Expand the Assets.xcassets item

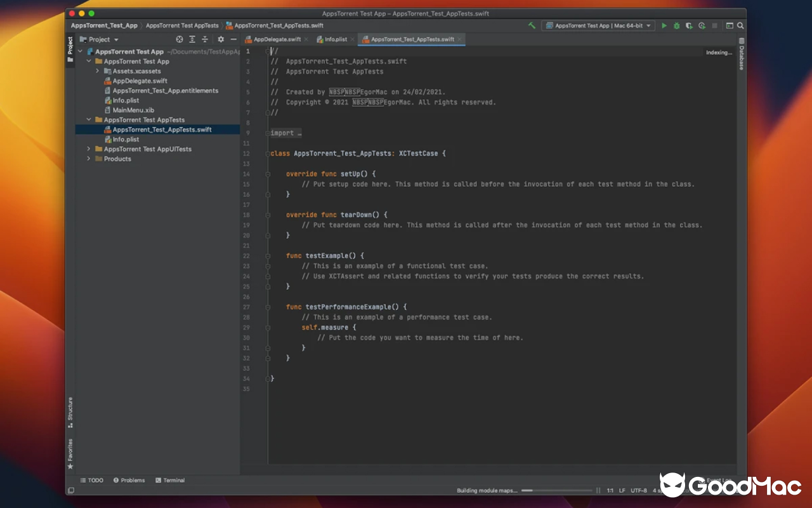point(97,71)
